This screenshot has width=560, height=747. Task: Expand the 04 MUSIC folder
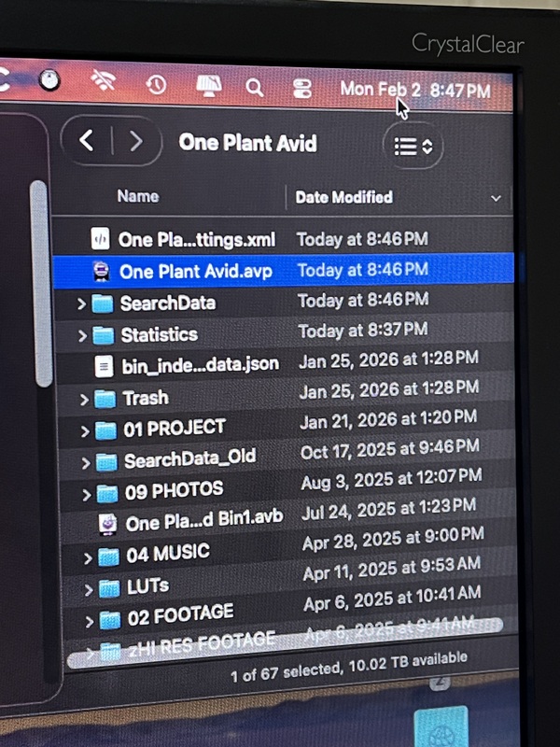pos(88,557)
